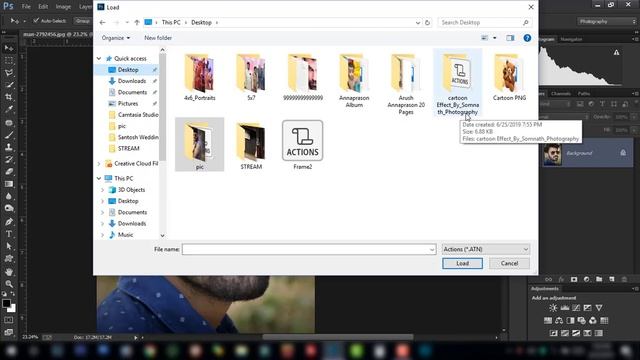This screenshot has width=640, height=360.
Task: Select the Frame2 actions file
Action: click(x=302, y=145)
